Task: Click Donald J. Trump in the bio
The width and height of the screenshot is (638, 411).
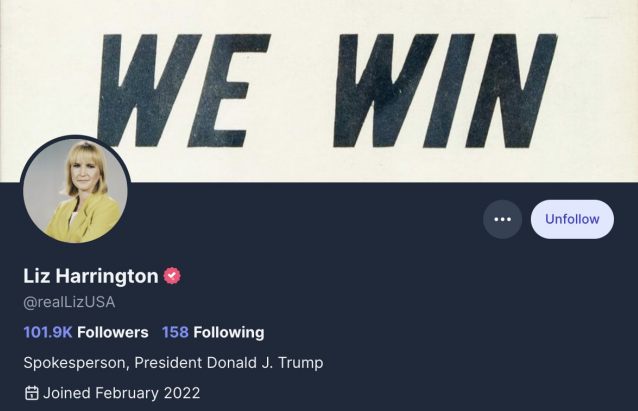Action: tap(265, 363)
